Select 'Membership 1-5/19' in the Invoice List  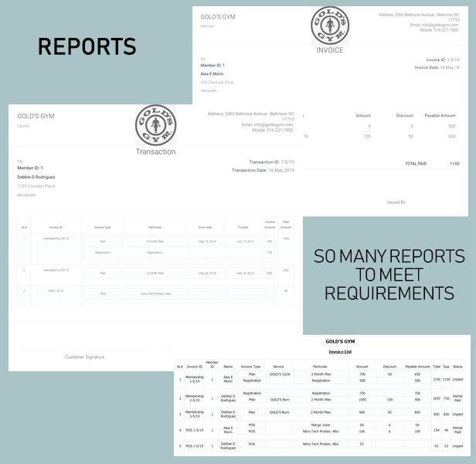(x=194, y=379)
